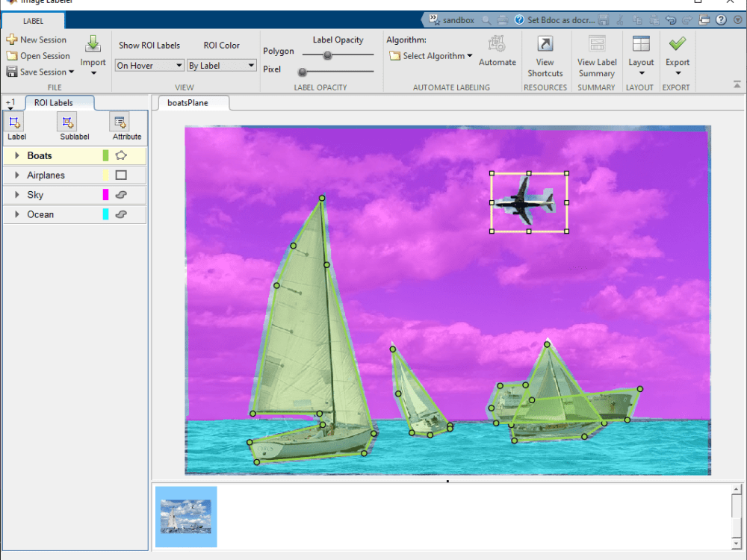The height and width of the screenshot is (560, 747).
Task: Expand the Save Session dropdown arrow
Action: tap(72, 72)
